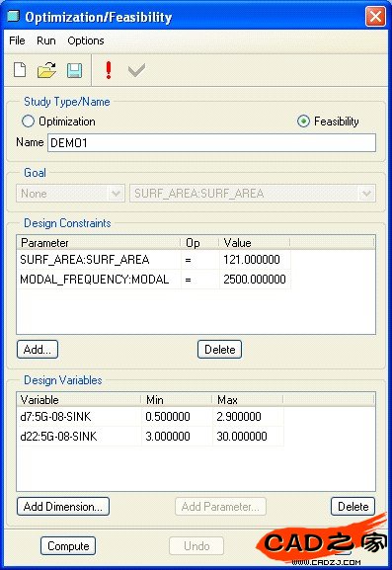Select the Feasibility radio button
Screen dimensions: 392x570
[x=303, y=122]
